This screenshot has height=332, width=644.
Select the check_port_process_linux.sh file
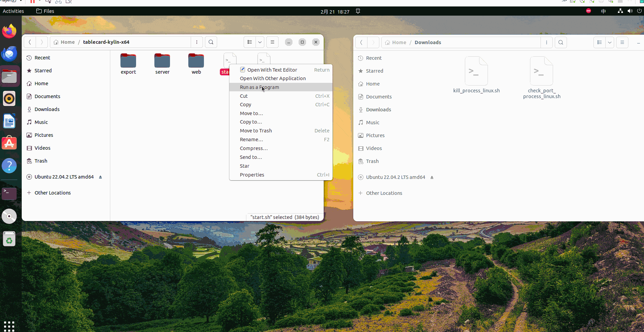(541, 71)
